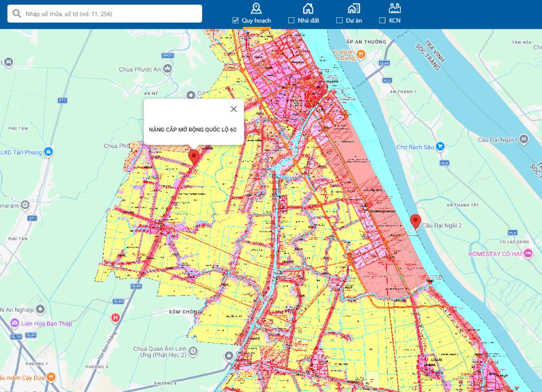The image size is (542, 392).
Task: Click the VLXD Tân Phong store marker
Action: (x=49, y=152)
